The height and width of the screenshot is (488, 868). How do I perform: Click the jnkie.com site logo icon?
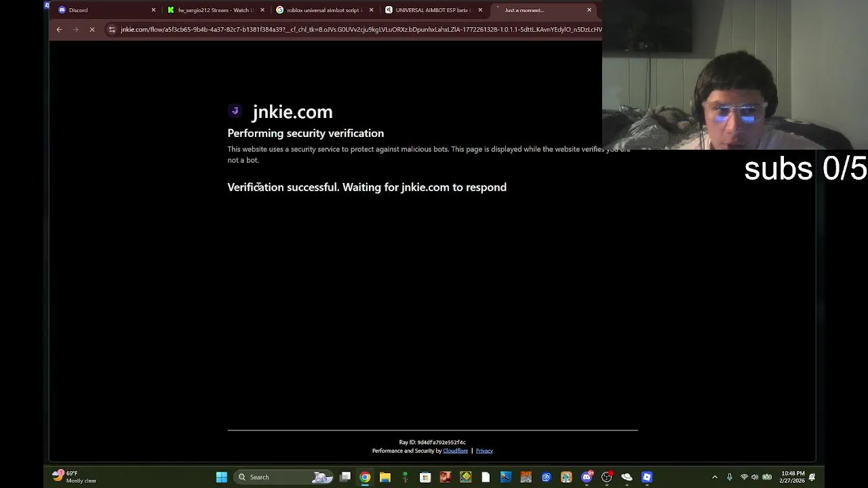point(235,111)
